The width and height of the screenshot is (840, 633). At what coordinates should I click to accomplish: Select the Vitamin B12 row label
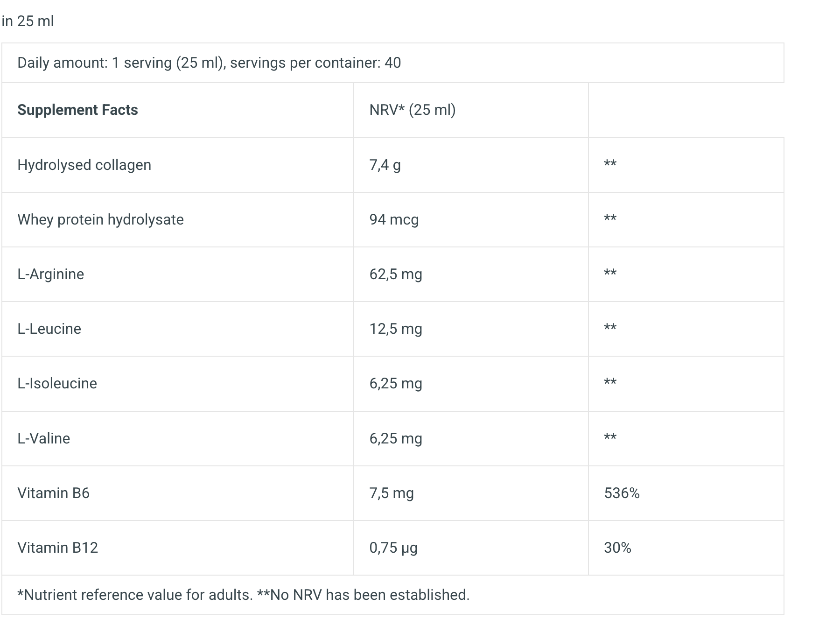pyautogui.click(x=58, y=548)
